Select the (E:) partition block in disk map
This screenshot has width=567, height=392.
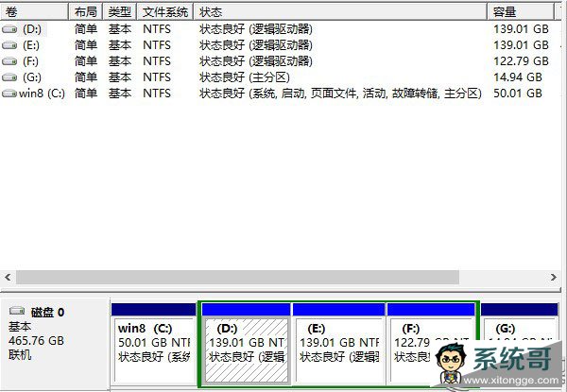point(339,345)
